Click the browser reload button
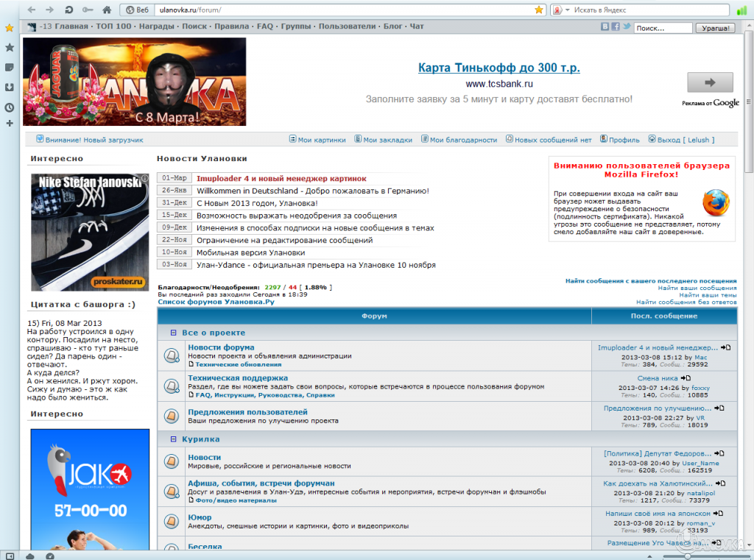The image size is (754, 560). [x=68, y=10]
